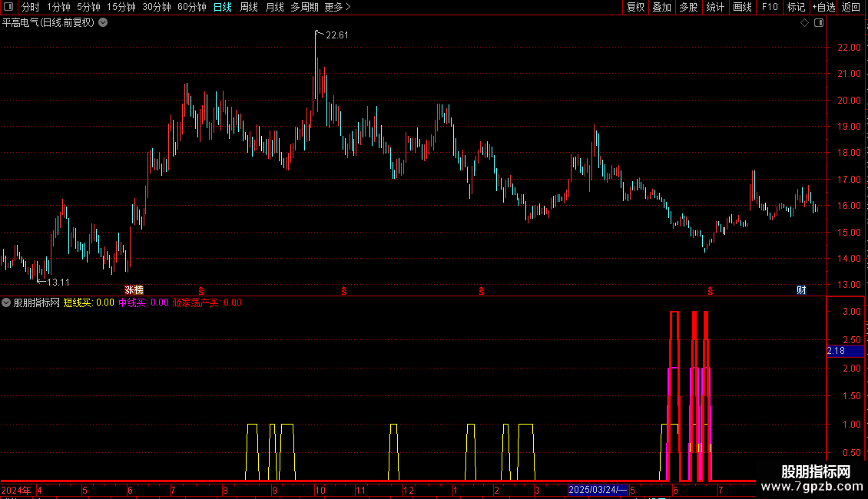Click the S marker near June candles
The height and width of the screenshot is (499, 868).
[x=711, y=291]
